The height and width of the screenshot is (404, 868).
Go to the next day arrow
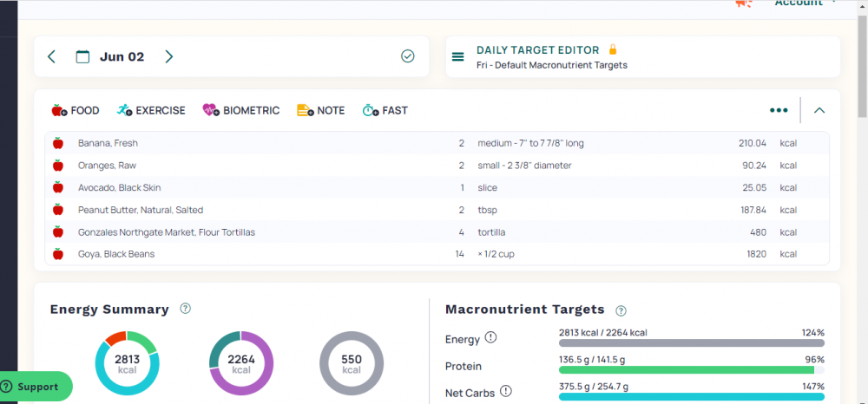[169, 56]
